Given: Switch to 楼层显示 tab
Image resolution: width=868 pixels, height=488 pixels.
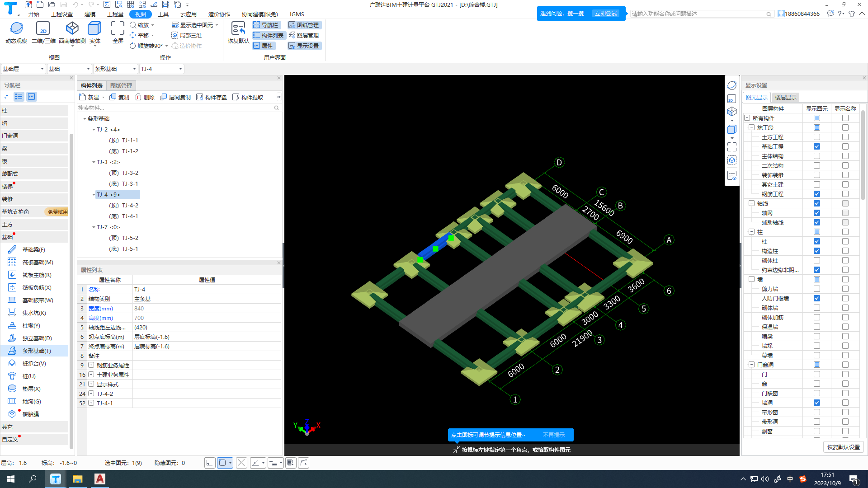Looking at the screenshot, I should pyautogui.click(x=785, y=97).
